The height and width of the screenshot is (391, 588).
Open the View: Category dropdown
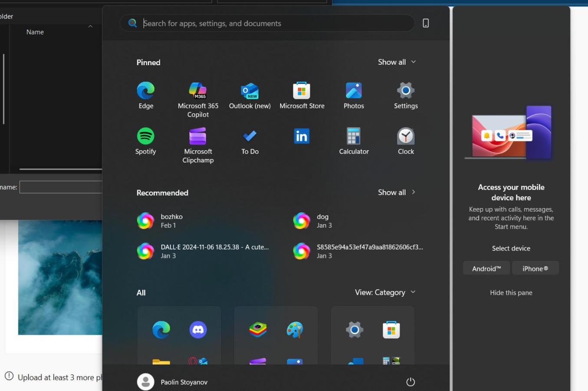(385, 292)
